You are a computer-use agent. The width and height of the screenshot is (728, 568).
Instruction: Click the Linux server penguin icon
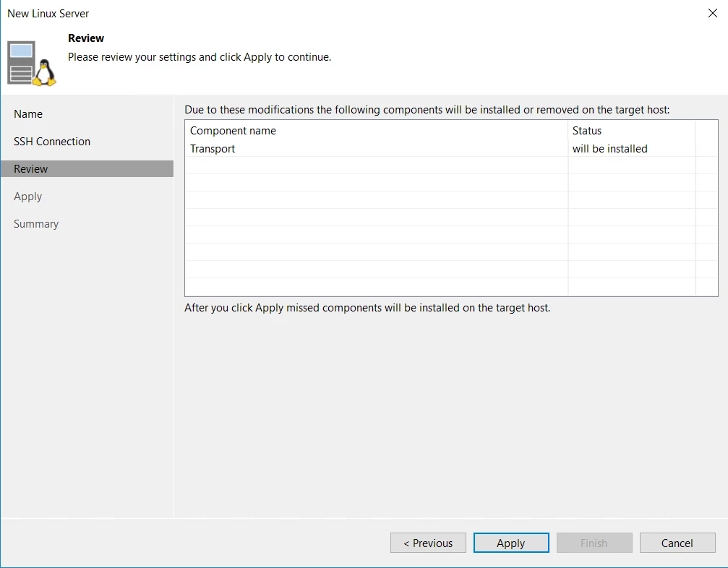pyautogui.click(x=32, y=64)
